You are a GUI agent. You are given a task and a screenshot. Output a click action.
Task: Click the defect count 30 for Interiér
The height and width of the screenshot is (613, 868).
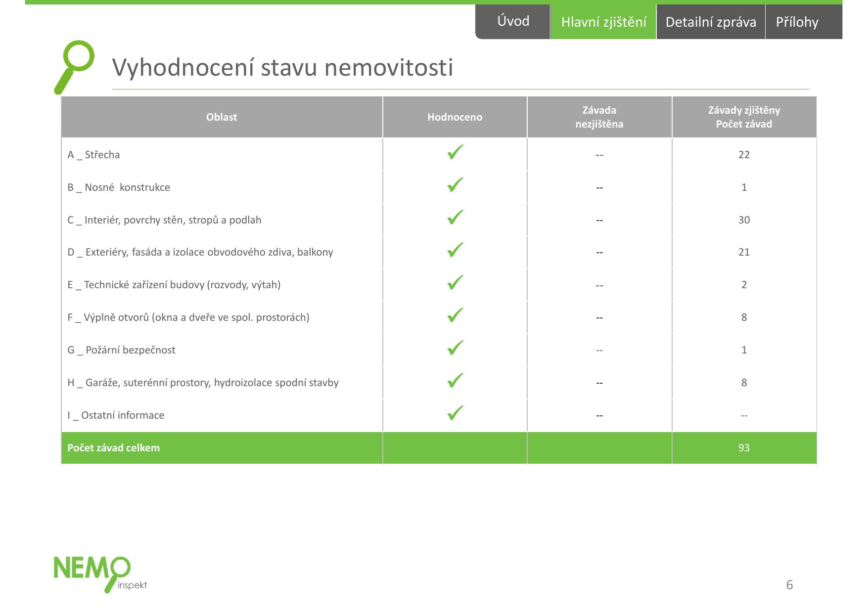[744, 220]
